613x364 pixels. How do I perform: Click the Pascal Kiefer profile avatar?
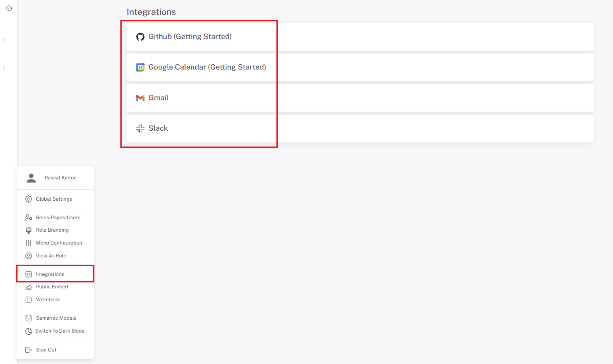click(x=31, y=177)
